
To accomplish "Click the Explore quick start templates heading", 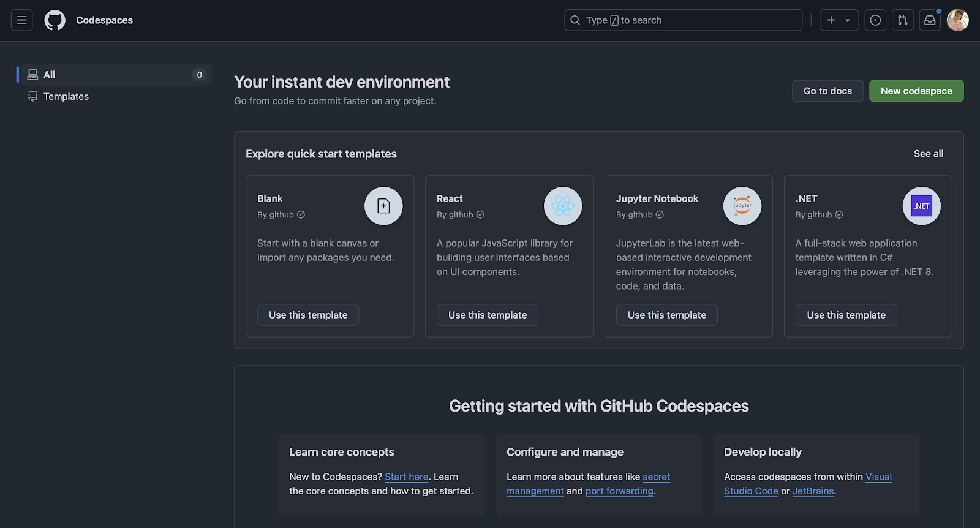I will click(321, 154).
